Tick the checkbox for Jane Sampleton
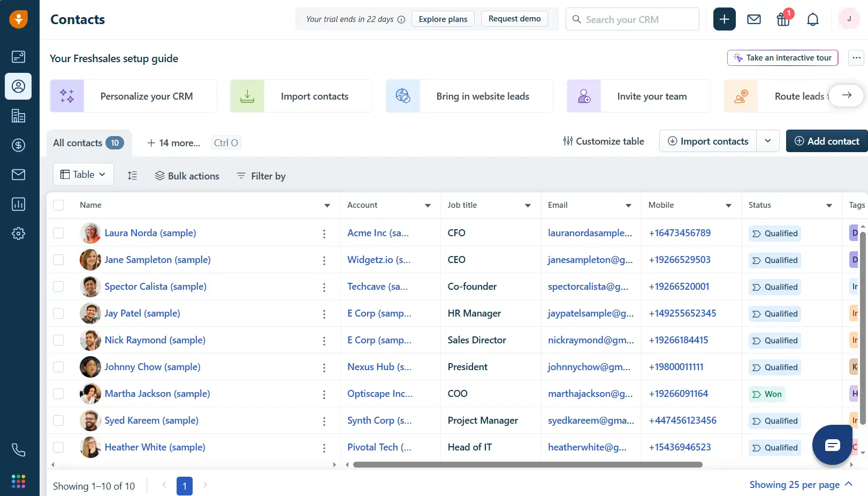Image resolution: width=868 pixels, height=496 pixels. pos(58,260)
